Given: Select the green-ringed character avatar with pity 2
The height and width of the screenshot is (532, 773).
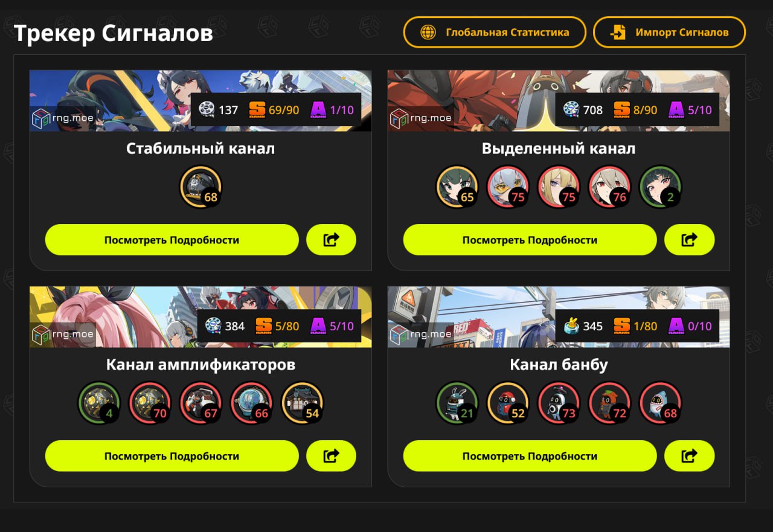Looking at the screenshot, I should 661,187.
